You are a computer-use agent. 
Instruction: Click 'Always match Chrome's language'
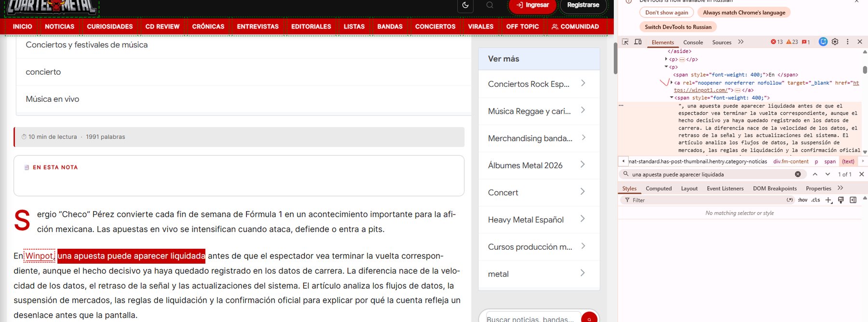(x=744, y=13)
